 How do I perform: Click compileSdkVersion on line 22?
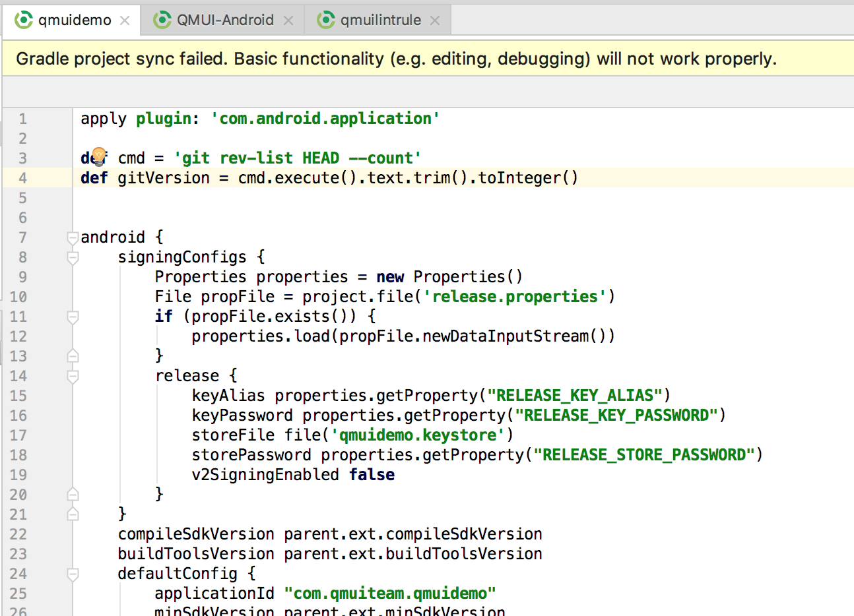pos(196,534)
